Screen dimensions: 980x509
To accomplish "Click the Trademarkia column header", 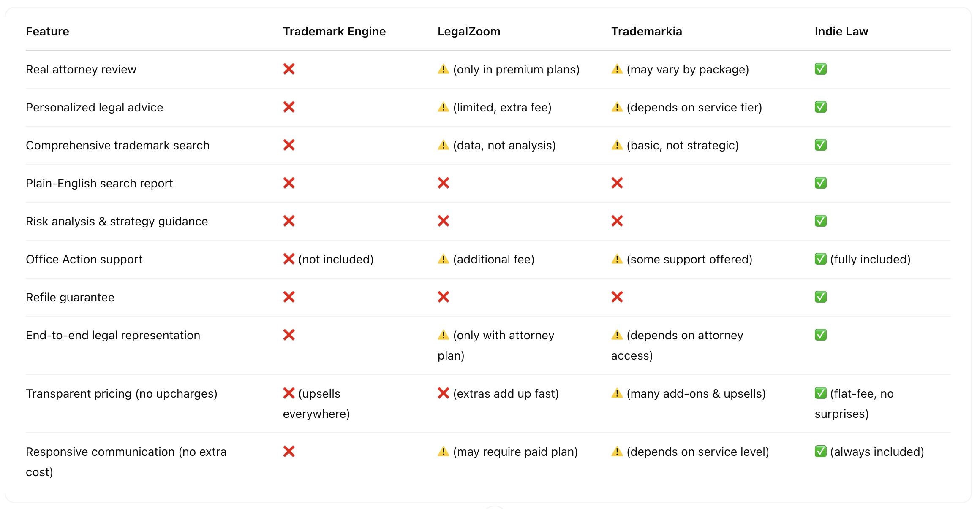I will click(x=646, y=31).
